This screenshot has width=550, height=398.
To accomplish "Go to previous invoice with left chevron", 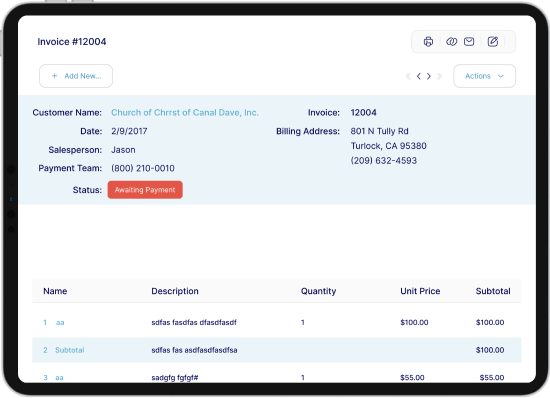I will 419,76.
